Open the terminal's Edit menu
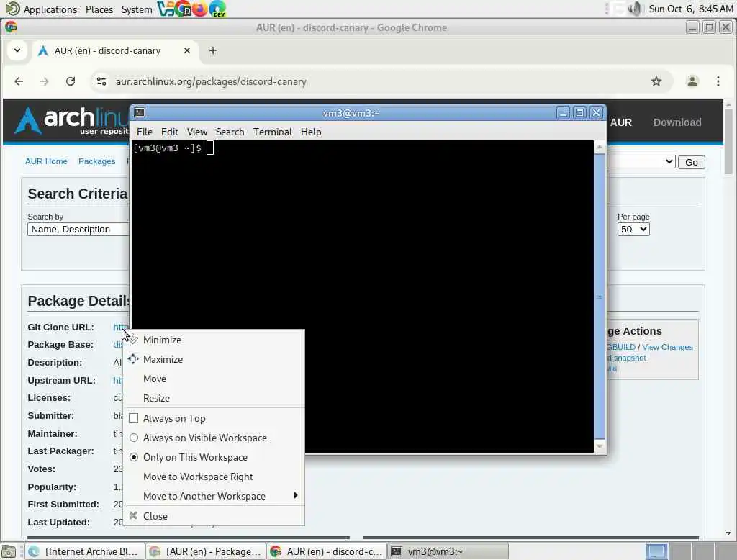 point(169,132)
